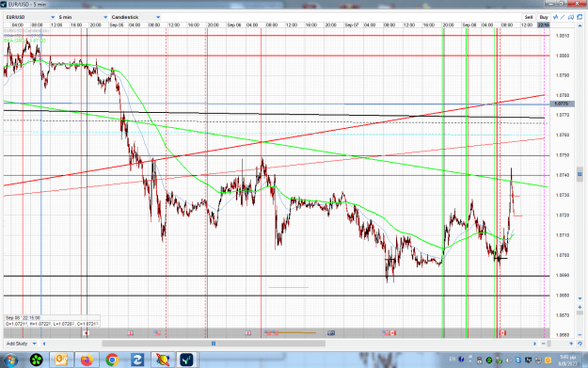The height and width of the screenshot is (368, 588).
Task: Click the Sell button
Action: click(529, 17)
